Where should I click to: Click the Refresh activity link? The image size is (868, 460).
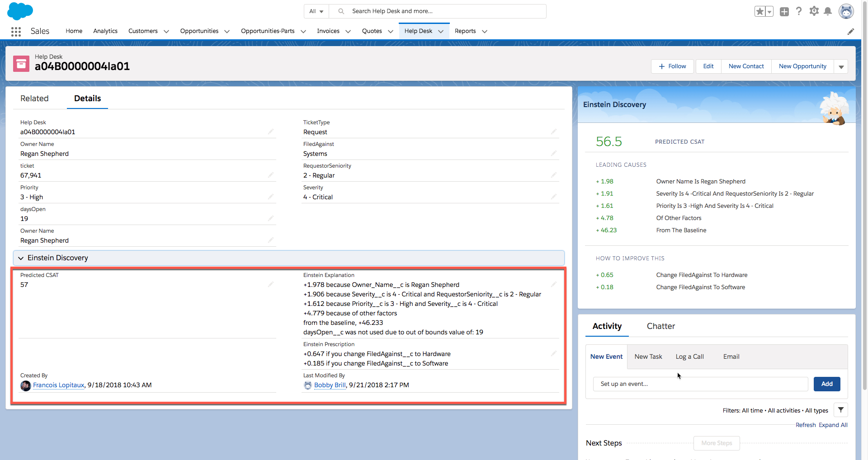(x=806, y=425)
